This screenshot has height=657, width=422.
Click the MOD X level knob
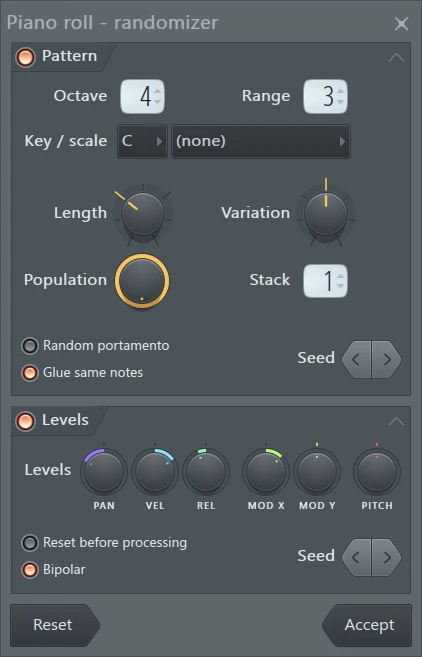coord(266,471)
